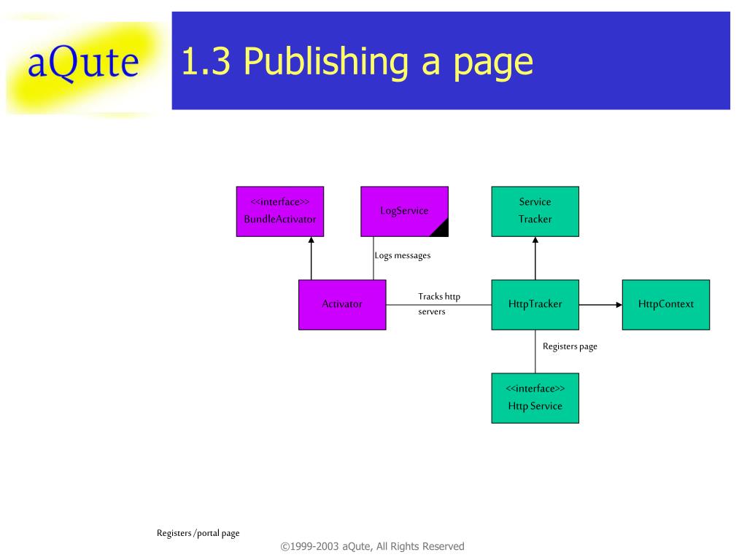Select the Service Tracker box
747x560 pixels.
535,211
